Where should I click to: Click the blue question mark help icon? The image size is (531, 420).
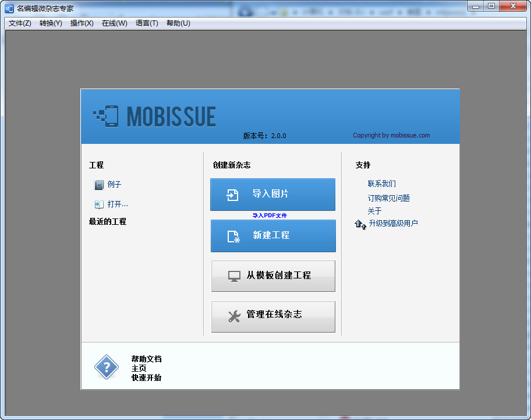(x=107, y=367)
